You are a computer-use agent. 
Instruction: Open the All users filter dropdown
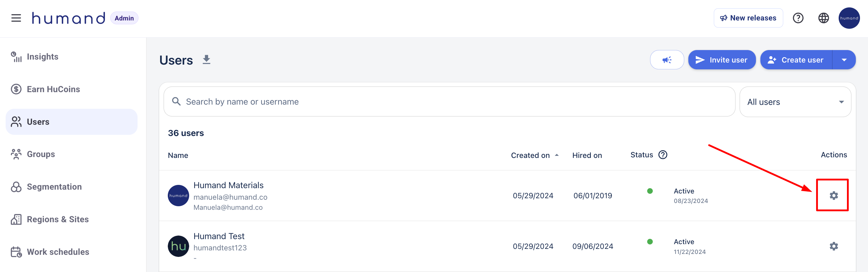tap(795, 102)
